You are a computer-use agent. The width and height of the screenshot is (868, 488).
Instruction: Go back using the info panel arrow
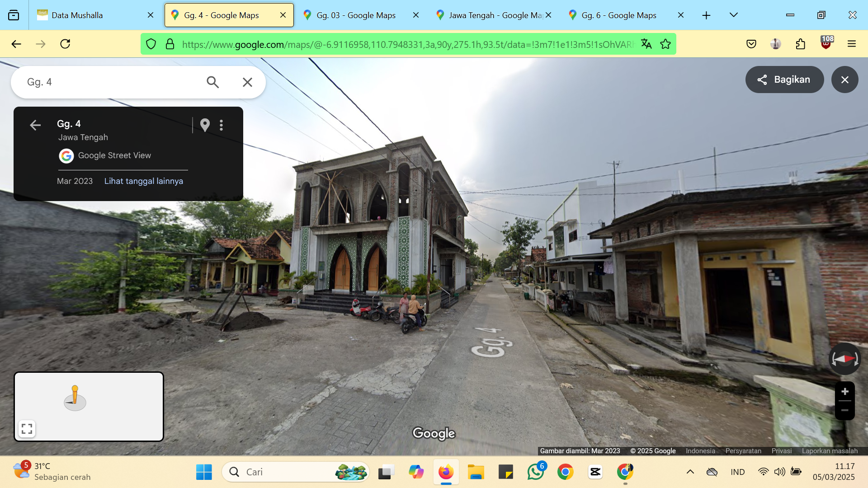(x=35, y=125)
